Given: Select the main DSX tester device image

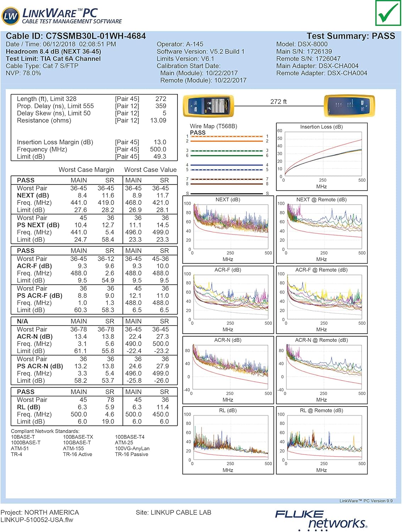Looking at the screenshot, I should click(x=208, y=106).
